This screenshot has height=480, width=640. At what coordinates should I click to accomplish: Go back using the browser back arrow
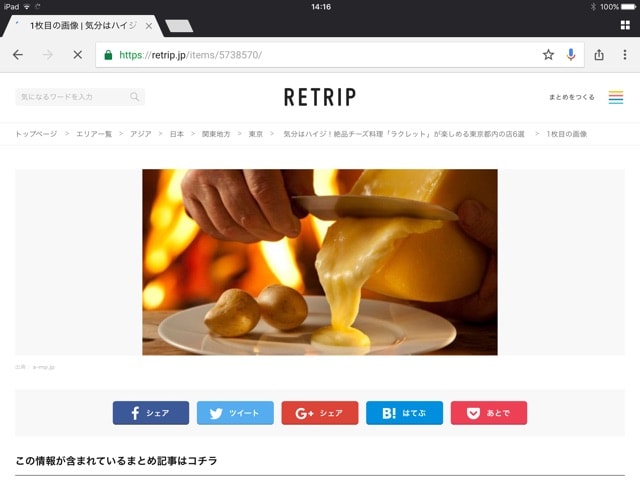pos(18,55)
